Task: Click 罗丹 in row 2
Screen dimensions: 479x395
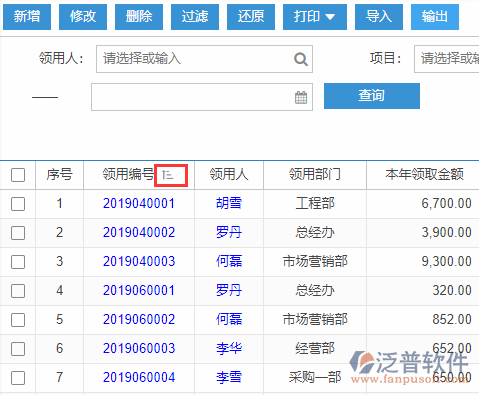Action: click(x=229, y=232)
